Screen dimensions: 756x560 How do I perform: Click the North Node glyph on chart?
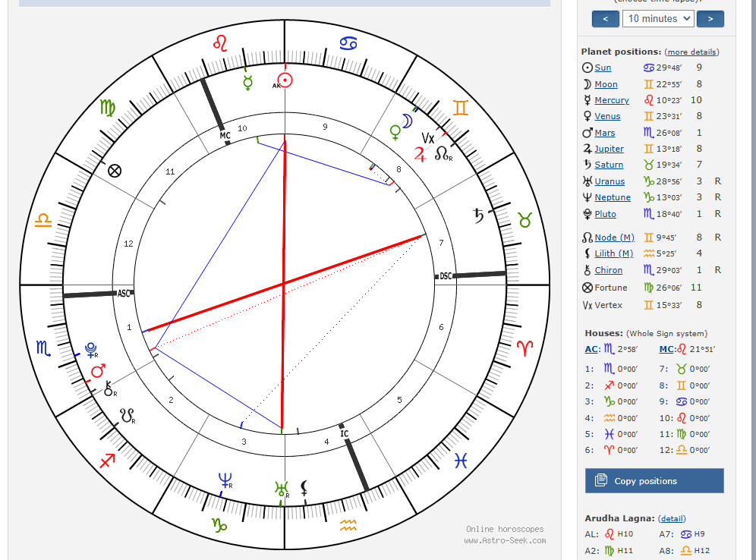tap(442, 154)
